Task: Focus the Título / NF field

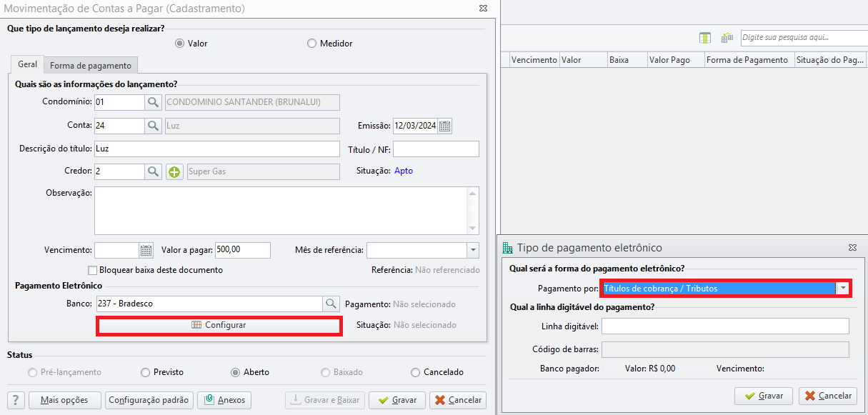Action: coord(436,149)
